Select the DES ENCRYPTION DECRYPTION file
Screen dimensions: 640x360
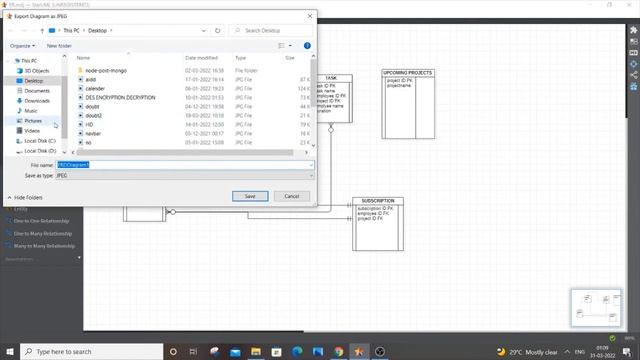pos(120,98)
